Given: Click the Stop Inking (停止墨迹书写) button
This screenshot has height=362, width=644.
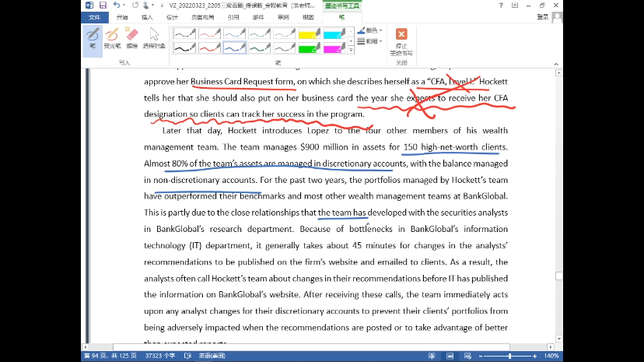Looking at the screenshot, I should coord(401,40).
